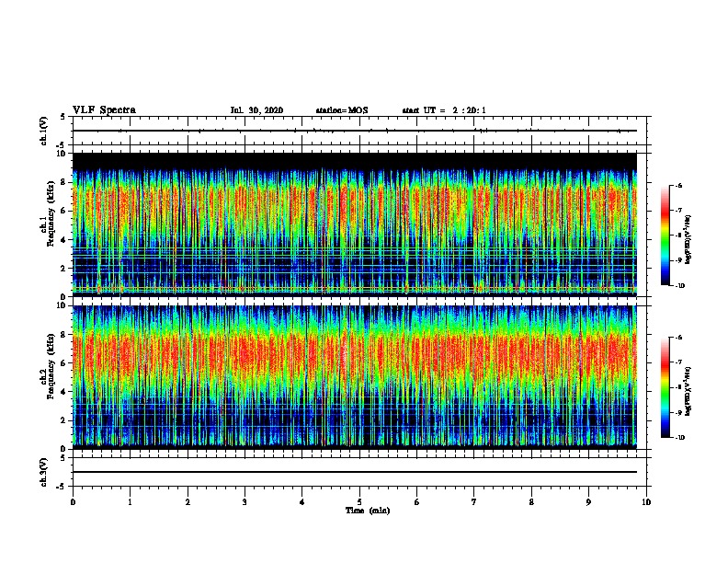728x563 pixels.
Task: Select the "start UT = 2:20:1" header text
Action: [444, 110]
